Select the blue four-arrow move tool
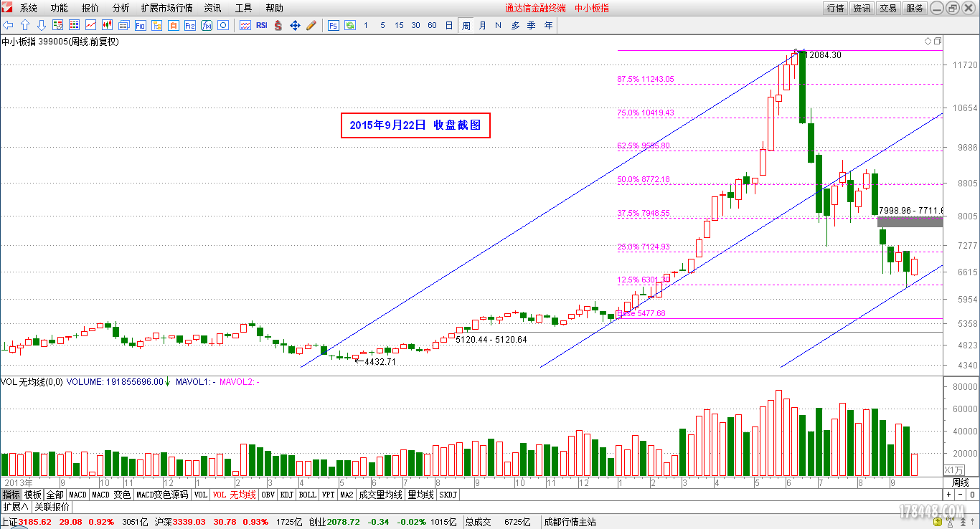Screen dimensions: 980x529 [x=295, y=25]
